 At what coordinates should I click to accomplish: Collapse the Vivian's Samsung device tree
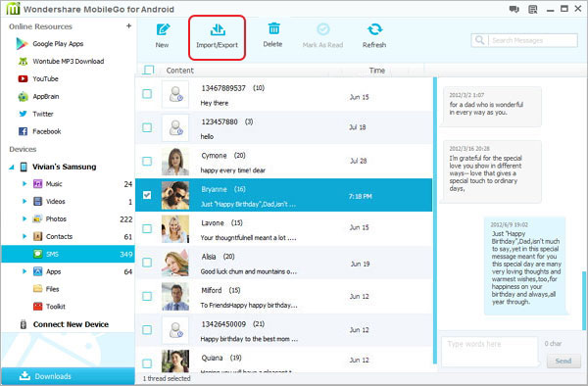11,168
